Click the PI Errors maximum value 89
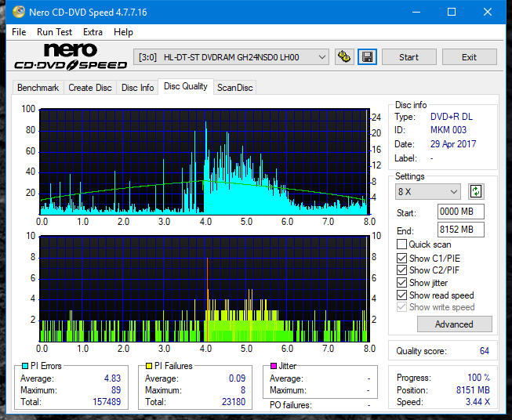Viewport: 512px width, 420px height. tap(116, 390)
